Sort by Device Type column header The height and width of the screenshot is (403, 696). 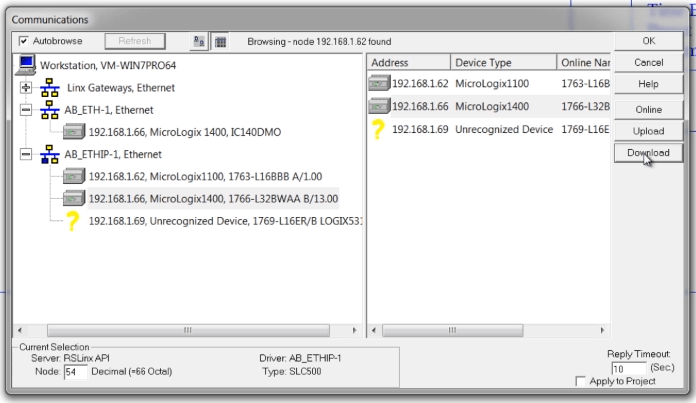pos(503,63)
